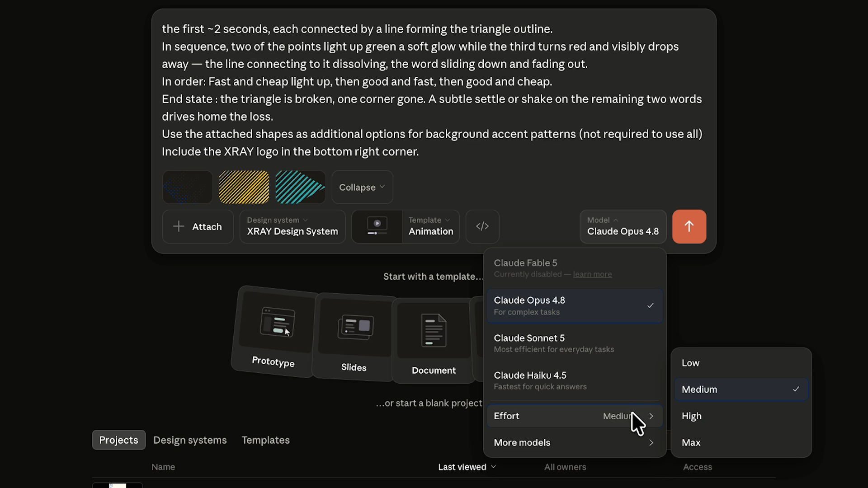Click the animation template preview icon
The image size is (868, 488).
(377, 226)
